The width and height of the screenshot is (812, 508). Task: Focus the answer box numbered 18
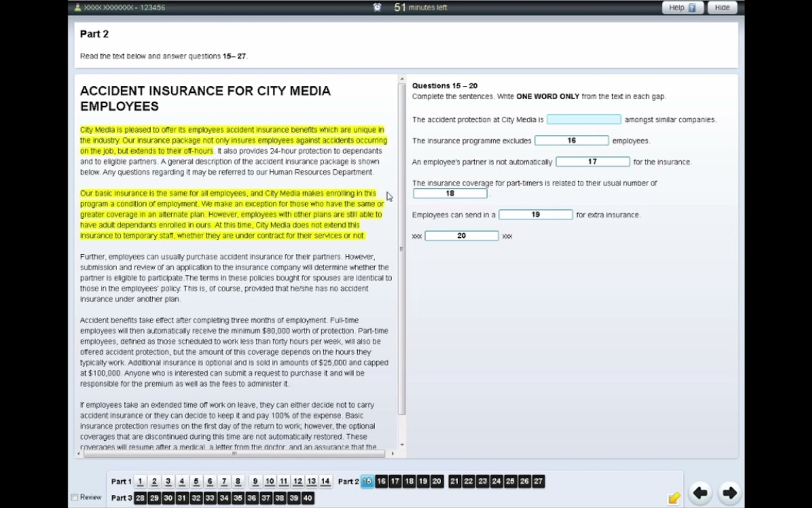(x=450, y=194)
